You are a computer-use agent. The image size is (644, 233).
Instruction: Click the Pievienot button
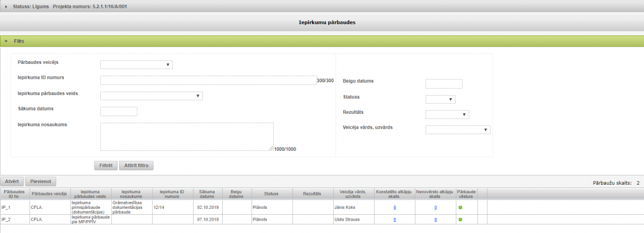tap(41, 182)
